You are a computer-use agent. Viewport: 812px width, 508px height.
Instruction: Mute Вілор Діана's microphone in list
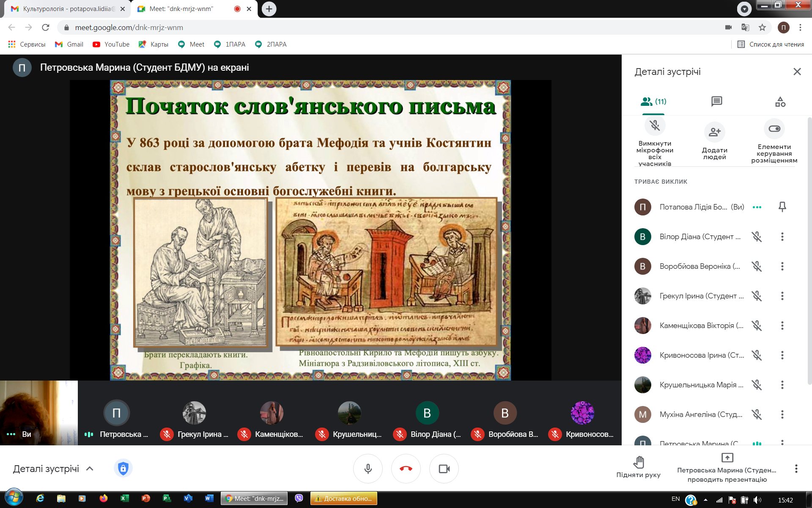coord(757,237)
